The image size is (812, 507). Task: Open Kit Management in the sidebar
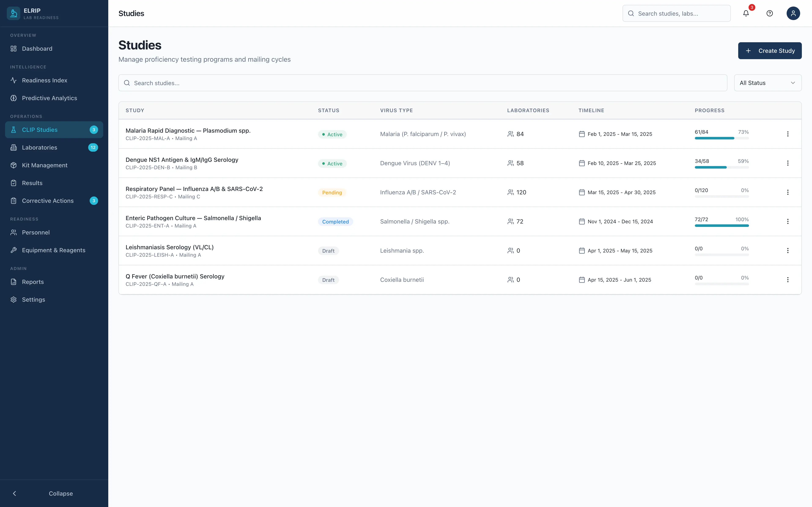(x=45, y=165)
